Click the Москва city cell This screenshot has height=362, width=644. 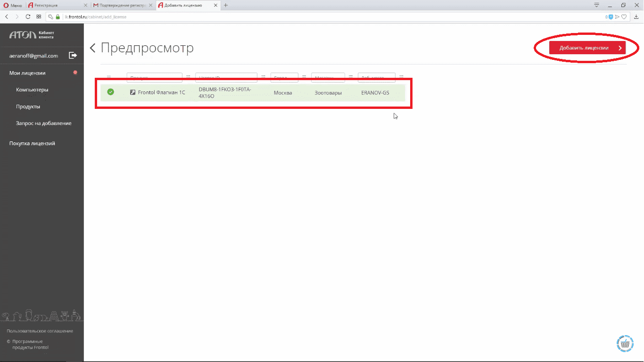tap(283, 93)
